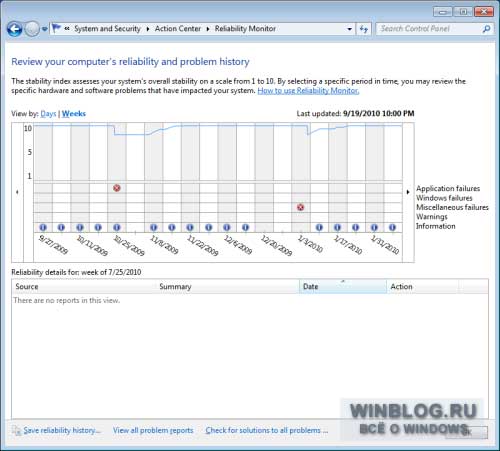
Task: Switch chart view to Days
Action: tap(48, 114)
